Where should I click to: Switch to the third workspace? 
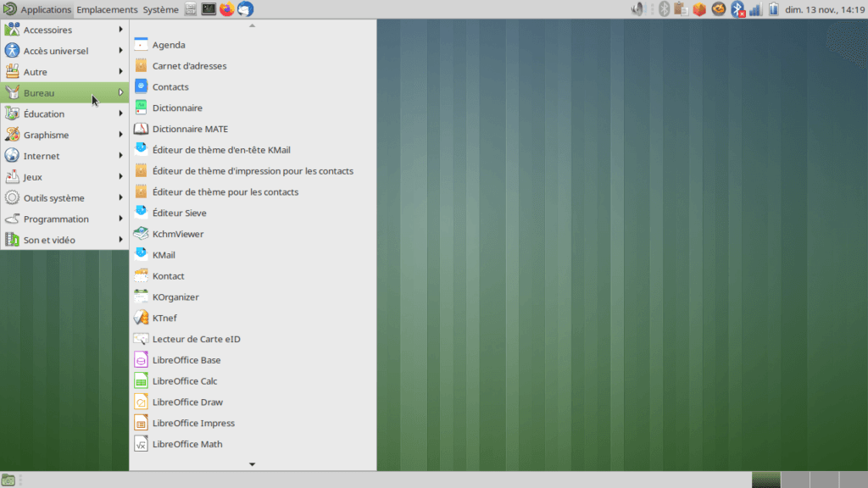[824, 480]
